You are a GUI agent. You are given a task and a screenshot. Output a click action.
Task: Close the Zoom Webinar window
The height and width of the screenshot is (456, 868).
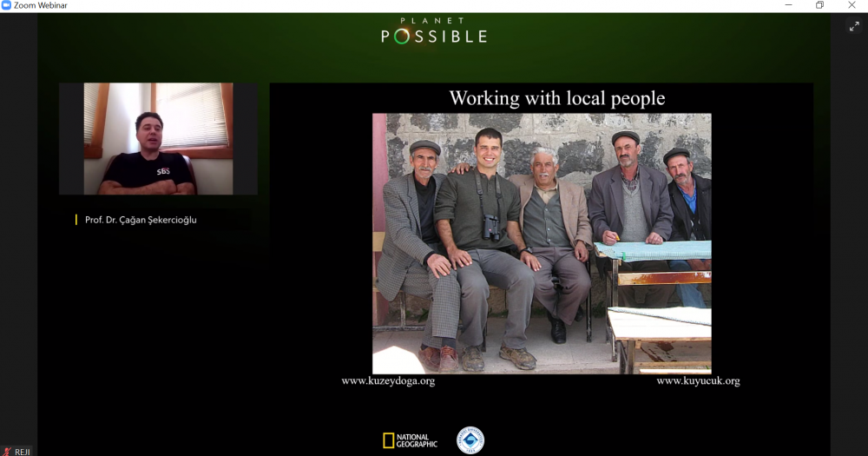[852, 5]
